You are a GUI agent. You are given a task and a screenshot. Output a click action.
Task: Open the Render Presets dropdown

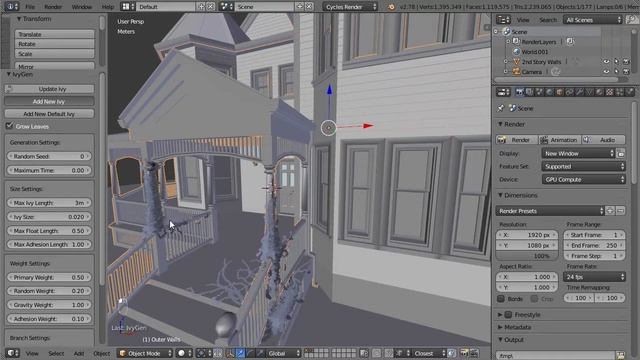click(550, 211)
